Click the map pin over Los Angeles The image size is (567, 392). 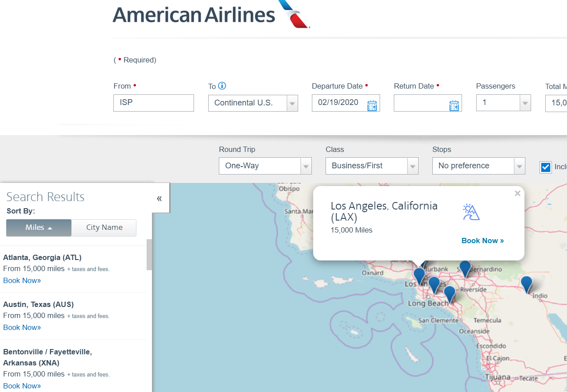pos(419,276)
